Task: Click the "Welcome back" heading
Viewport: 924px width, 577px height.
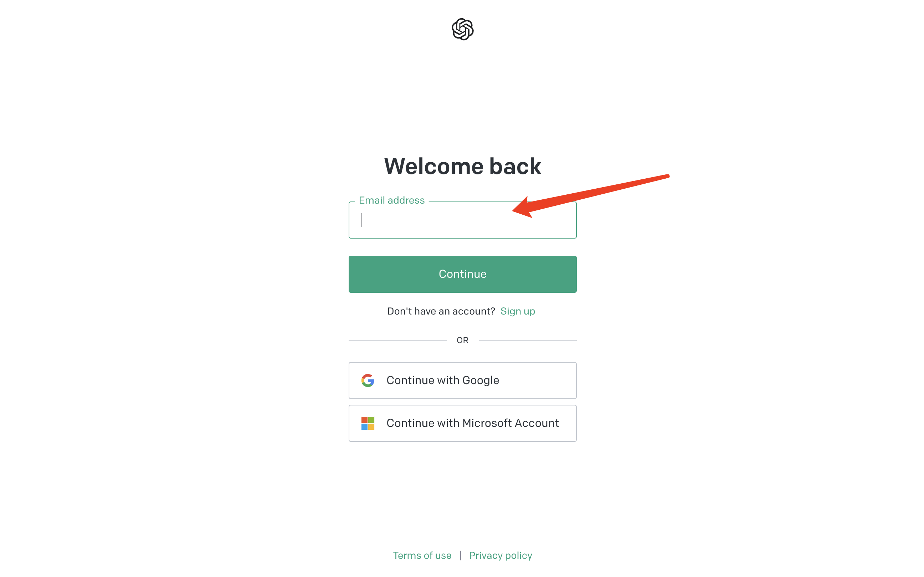Action: [462, 167]
